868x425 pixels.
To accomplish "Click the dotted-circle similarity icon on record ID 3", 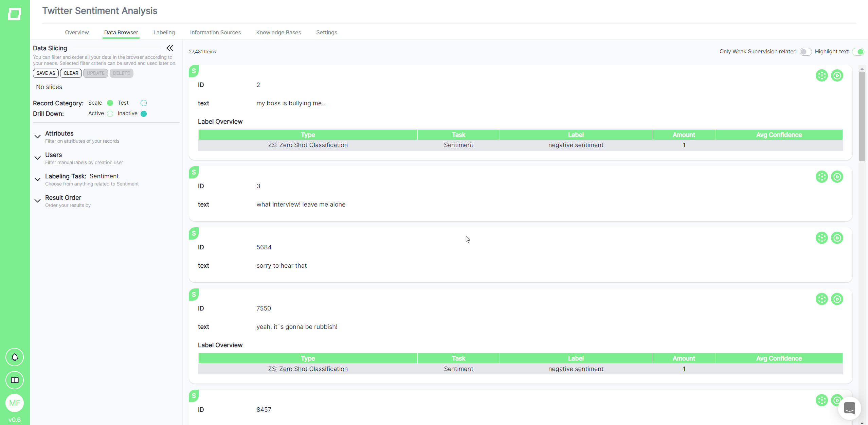I will (x=821, y=177).
